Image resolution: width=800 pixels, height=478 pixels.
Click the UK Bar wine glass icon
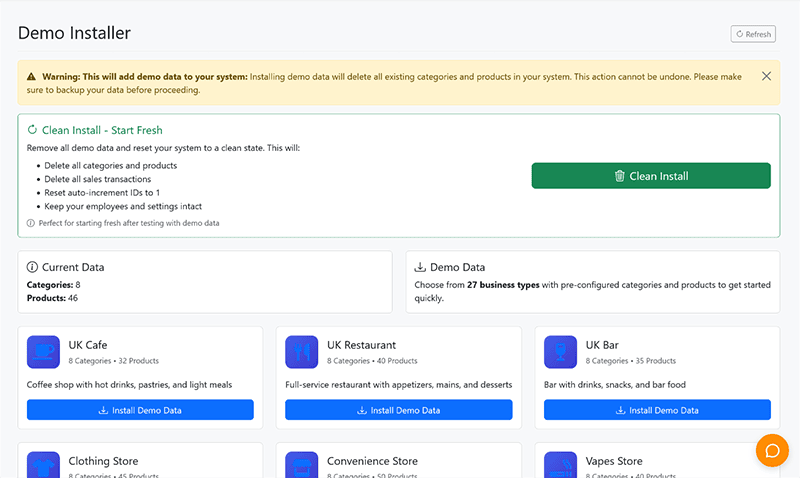tap(560, 352)
